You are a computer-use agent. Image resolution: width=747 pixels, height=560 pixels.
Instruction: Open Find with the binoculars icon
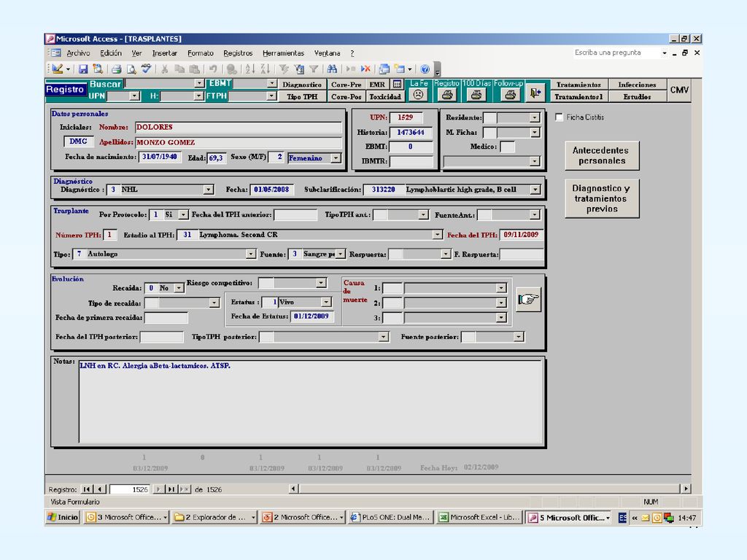pyautogui.click(x=332, y=69)
